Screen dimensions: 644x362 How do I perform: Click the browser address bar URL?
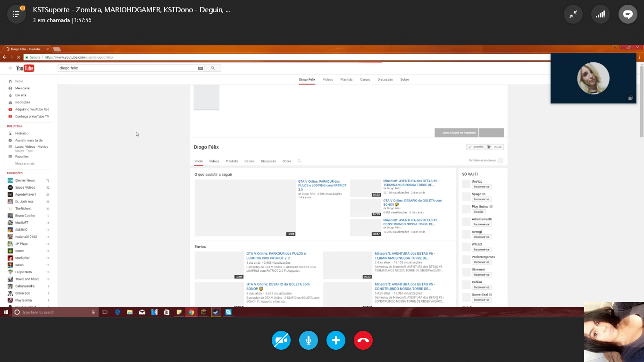click(79, 57)
